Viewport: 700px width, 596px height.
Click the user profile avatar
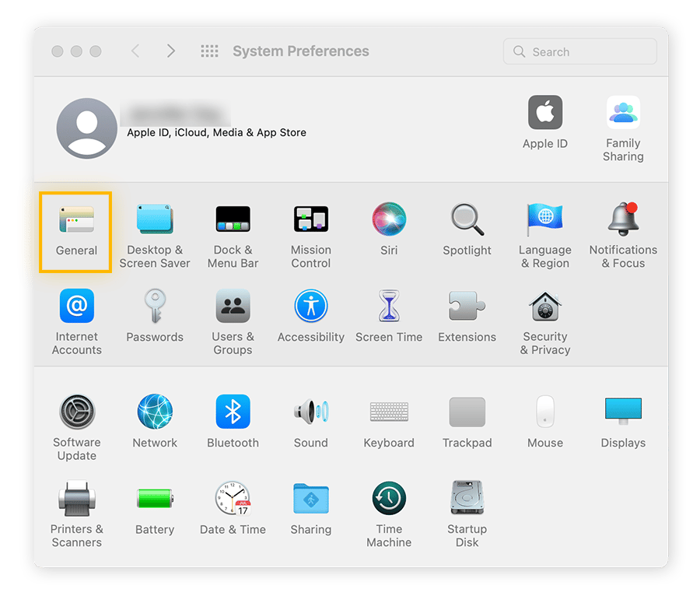click(87, 128)
